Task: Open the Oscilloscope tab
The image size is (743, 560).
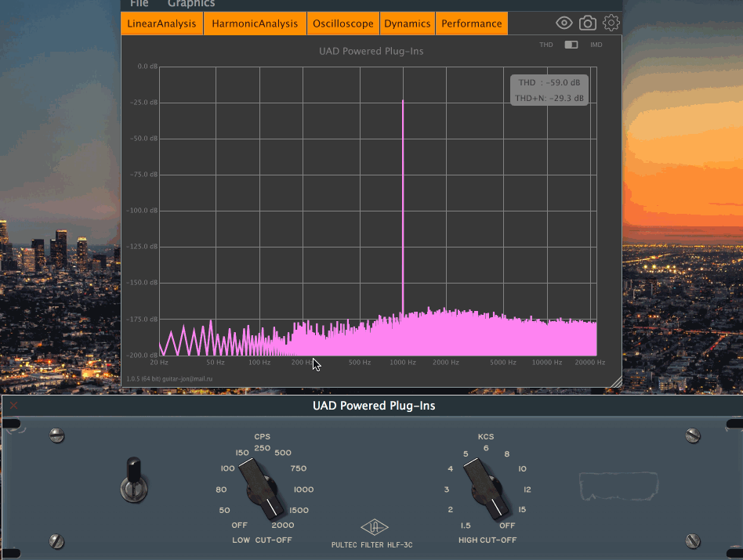Action: [343, 23]
